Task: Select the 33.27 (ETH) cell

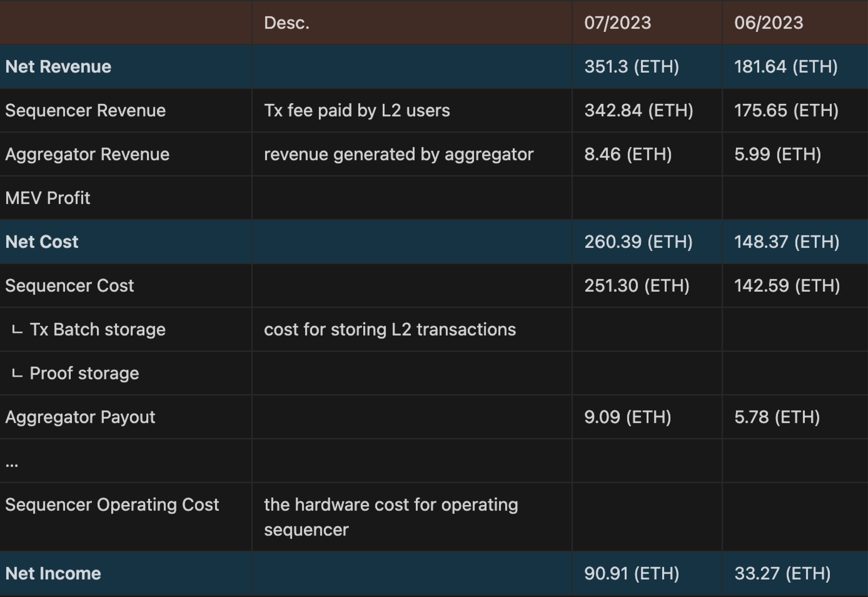Action: click(782, 573)
